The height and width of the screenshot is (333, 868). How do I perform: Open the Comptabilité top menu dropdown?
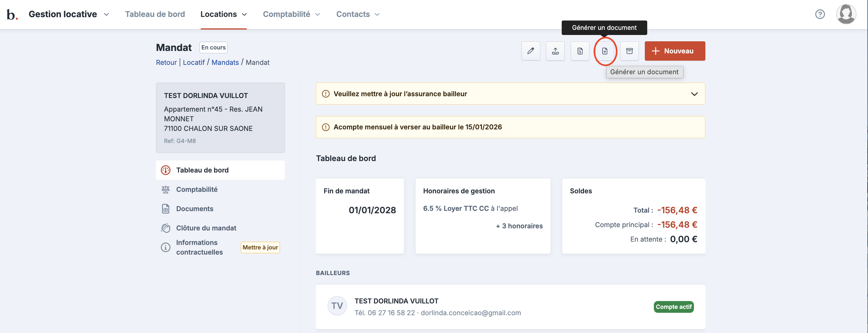pos(291,14)
